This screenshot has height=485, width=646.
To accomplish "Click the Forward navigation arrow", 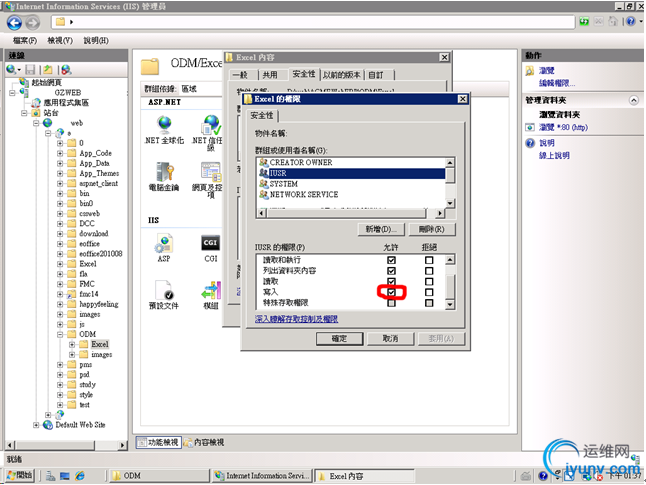I will [x=33, y=23].
